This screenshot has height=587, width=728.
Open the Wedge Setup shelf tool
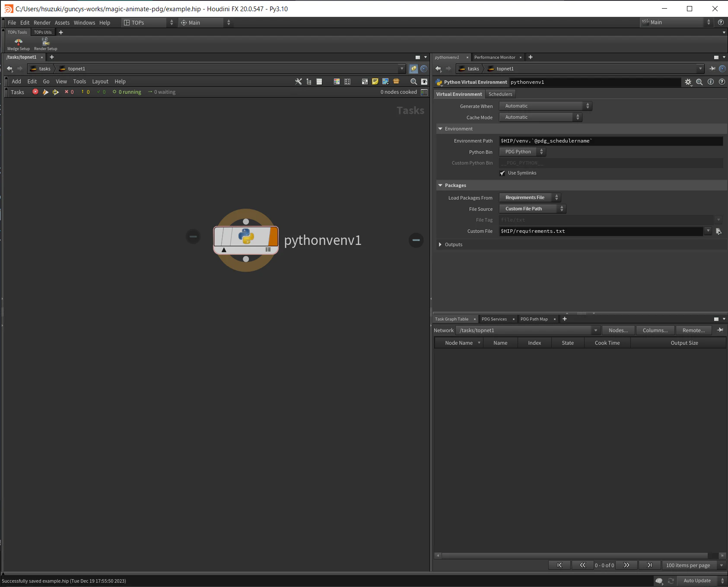[18, 44]
